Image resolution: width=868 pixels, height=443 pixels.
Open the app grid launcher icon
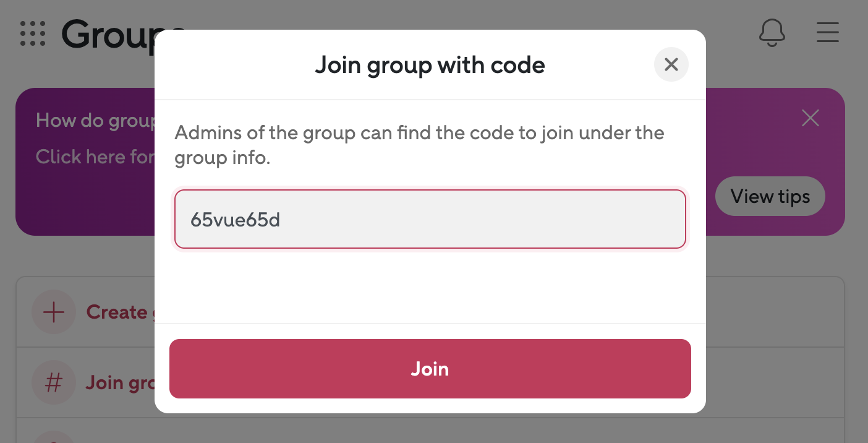(33, 33)
